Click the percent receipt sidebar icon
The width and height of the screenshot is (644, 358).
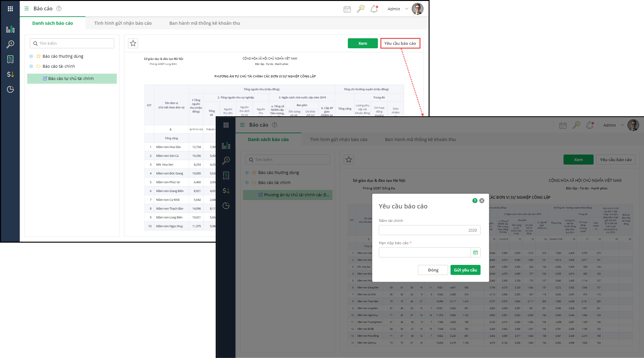[x=10, y=59]
